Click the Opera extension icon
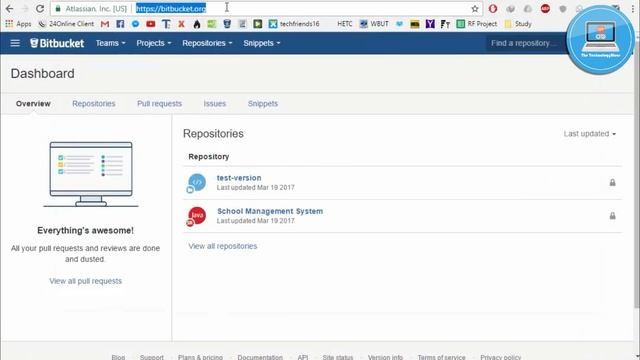The height and width of the screenshot is (360, 640). pos(493,9)
